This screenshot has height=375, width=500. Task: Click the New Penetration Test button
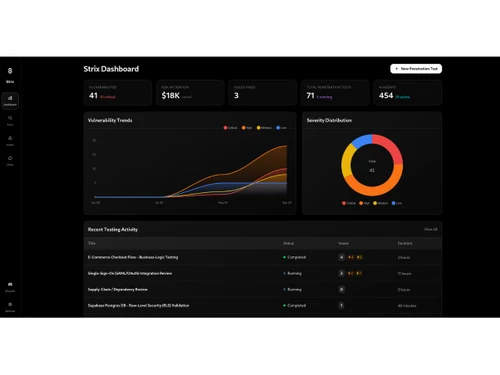(416, 69)
